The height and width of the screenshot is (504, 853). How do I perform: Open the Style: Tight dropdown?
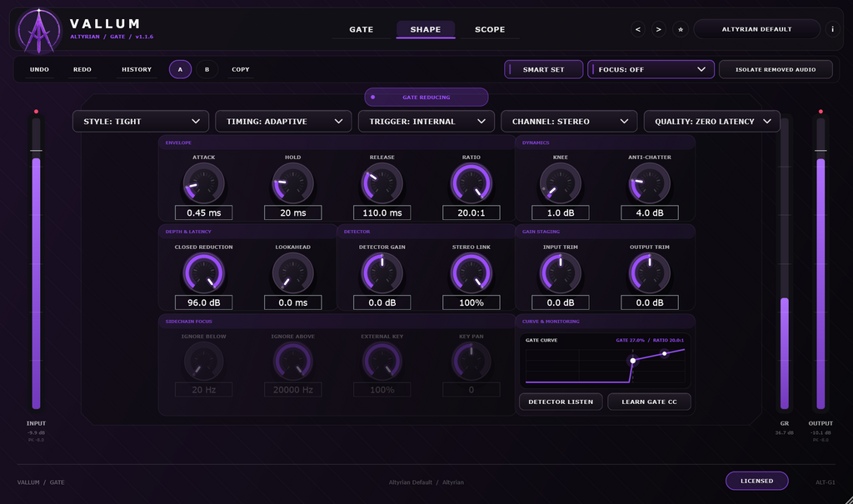click(x=141, y=122)
